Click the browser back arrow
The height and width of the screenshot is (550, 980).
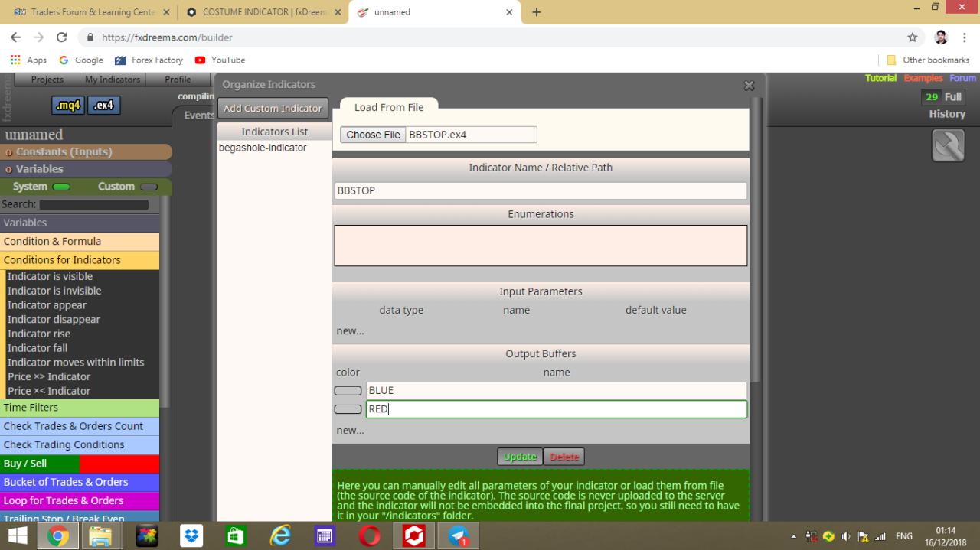[16, 37]
